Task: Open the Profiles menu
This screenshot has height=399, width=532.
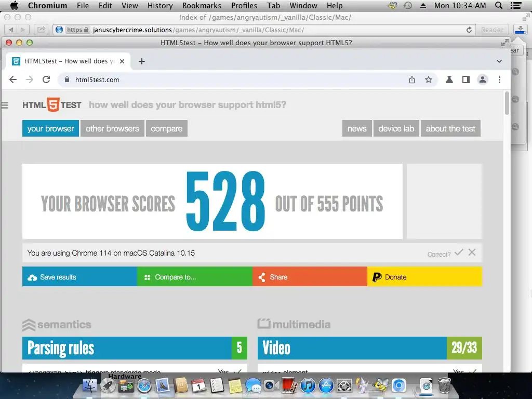Action: tap(244, 5)
